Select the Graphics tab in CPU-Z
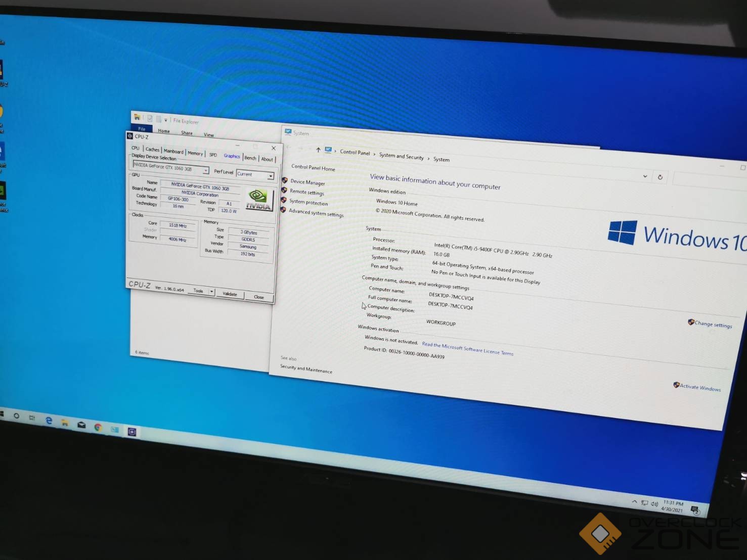The height and width of the screenshot is (560, 747). [232, 156]
